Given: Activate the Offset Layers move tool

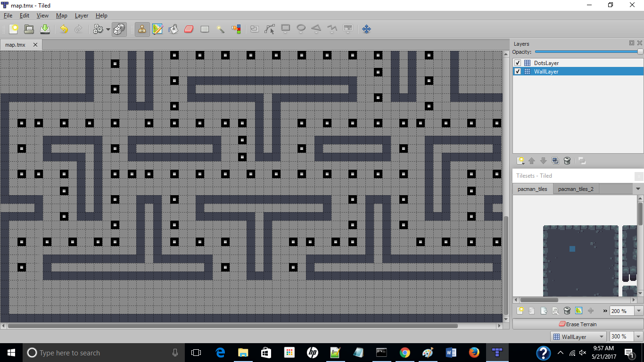Looking at the screenshot, I should (x=366, y=29).
